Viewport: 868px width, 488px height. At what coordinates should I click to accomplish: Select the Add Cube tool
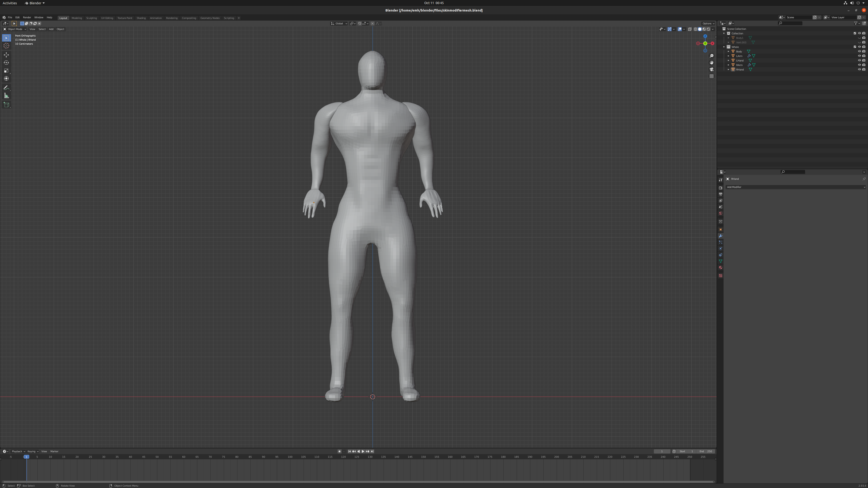point(6,105)
